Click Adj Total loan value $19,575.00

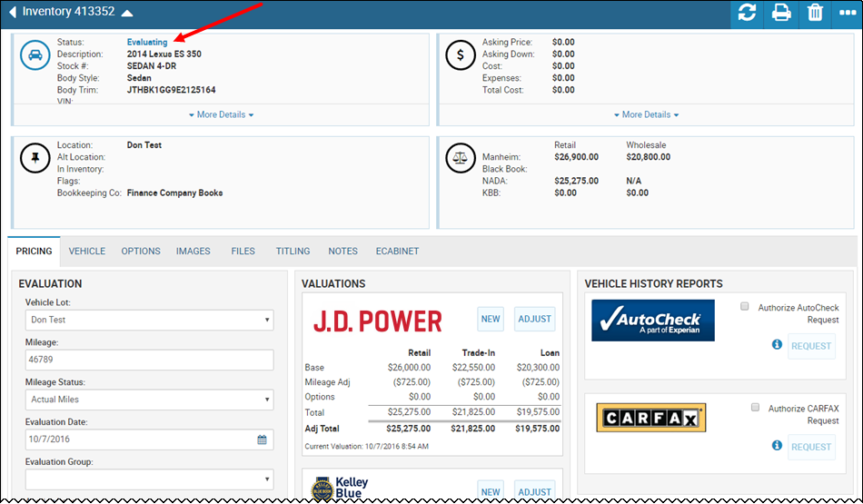(x=537, y=428)
